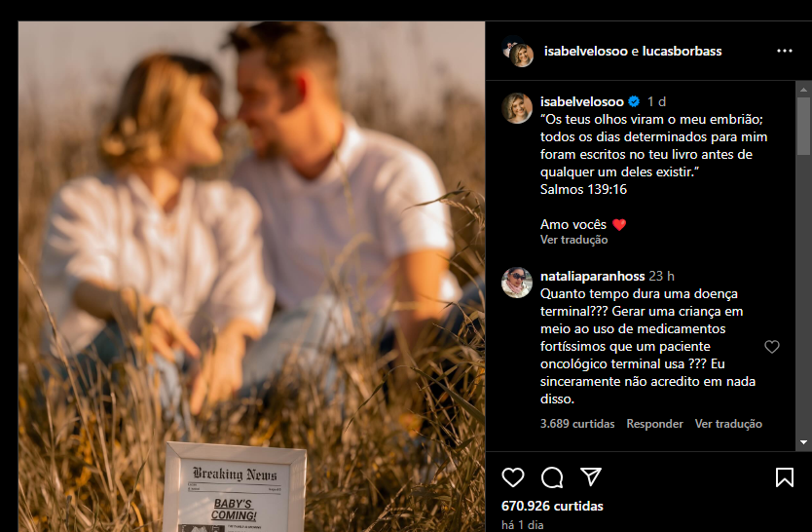The image size is (812, 532).
Task: Open the '670.926 curtidas' likes list
Action: (x=552, y=506)
